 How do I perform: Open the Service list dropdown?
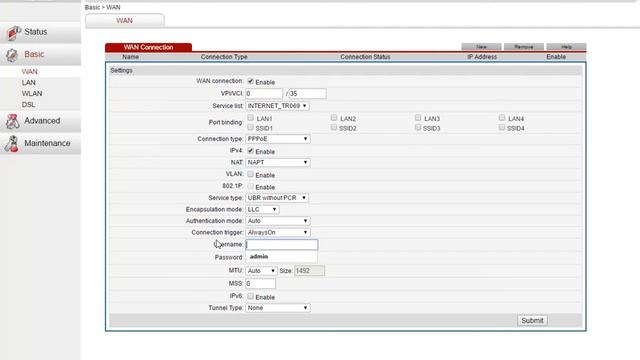tap(277, 106)
